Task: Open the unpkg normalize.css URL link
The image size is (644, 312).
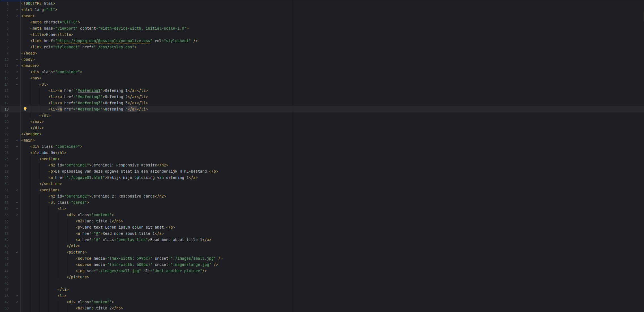Action: [x=104, y=41]
